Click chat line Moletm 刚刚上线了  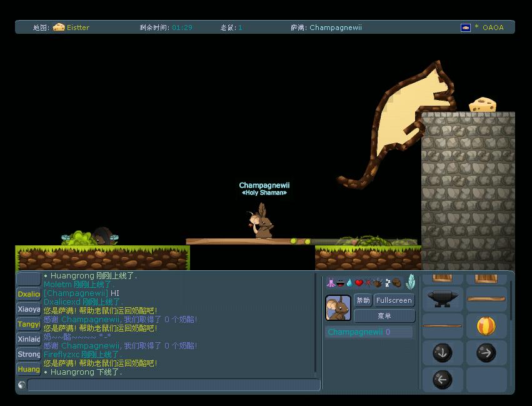(x=79, y=285)
